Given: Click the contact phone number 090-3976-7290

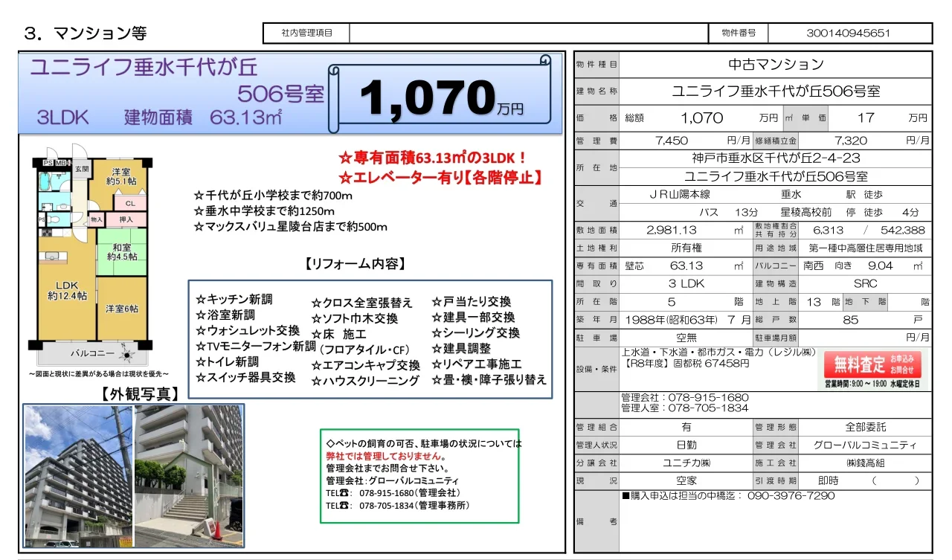Looking at the screenshot, I should pyautogui.click(x=791, y=495).
